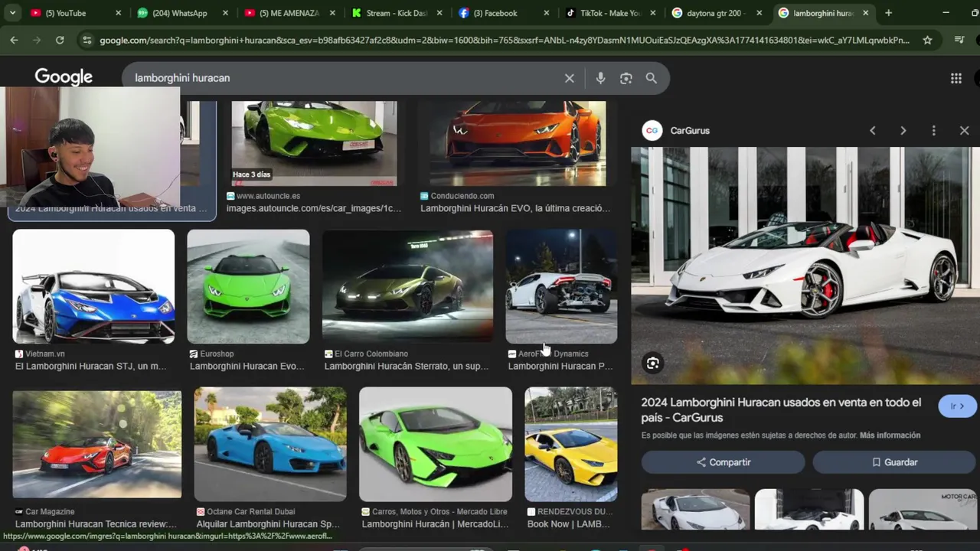Viewport: 980px width, 551px height.
Task: Show previous image in CarGurus panel
Action: tap(872, 131)
